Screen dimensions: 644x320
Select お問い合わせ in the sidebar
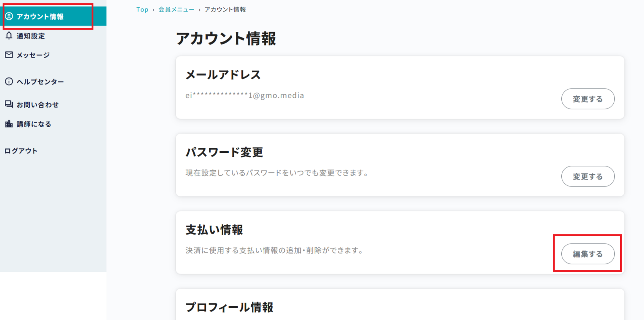[37, 105]
